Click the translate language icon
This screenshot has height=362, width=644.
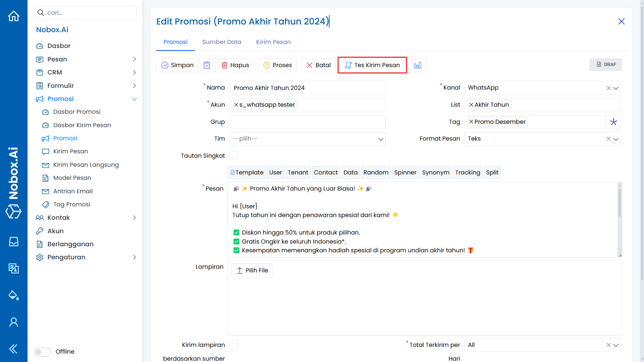14,268
